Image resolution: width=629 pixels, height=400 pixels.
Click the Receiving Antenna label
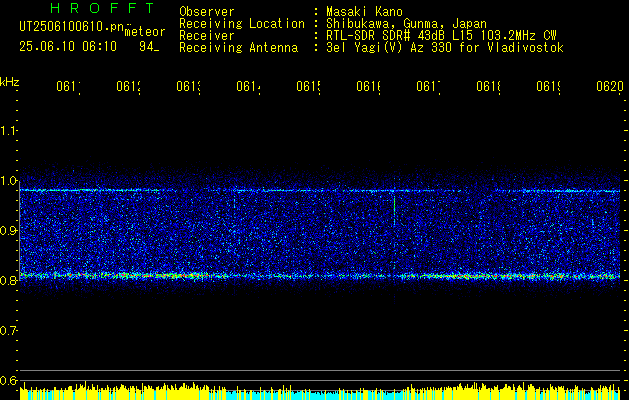click(x=239, y=48)
